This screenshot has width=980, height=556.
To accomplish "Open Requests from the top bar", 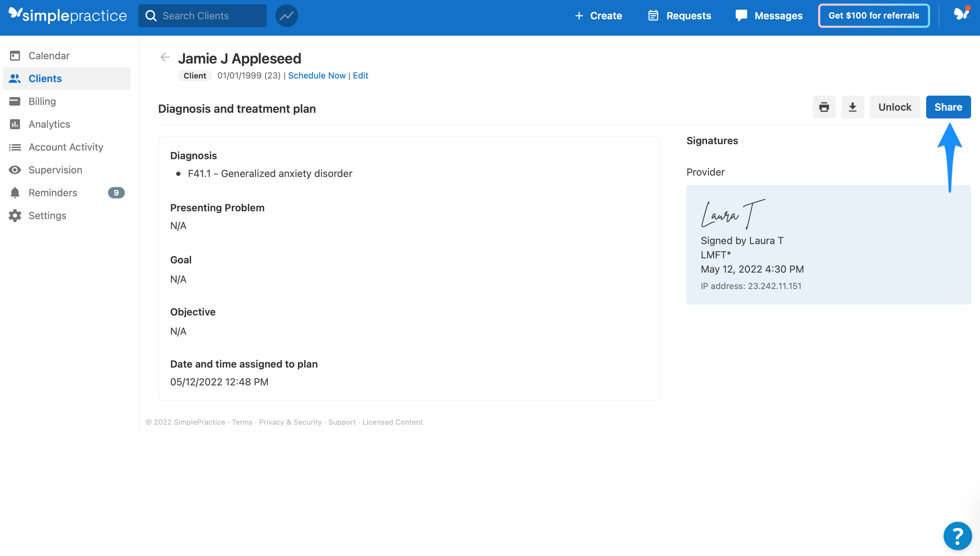I will tap(679, 16).
